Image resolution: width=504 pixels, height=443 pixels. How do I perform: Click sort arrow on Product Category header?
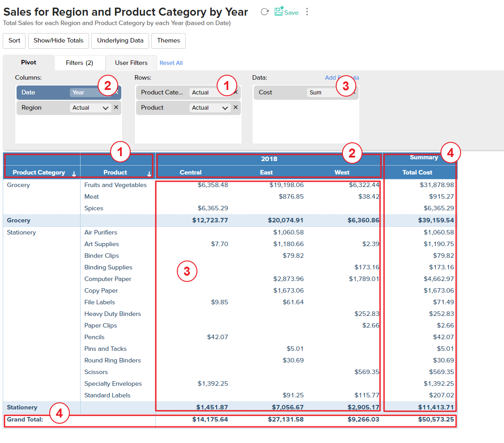coord(74,173)
